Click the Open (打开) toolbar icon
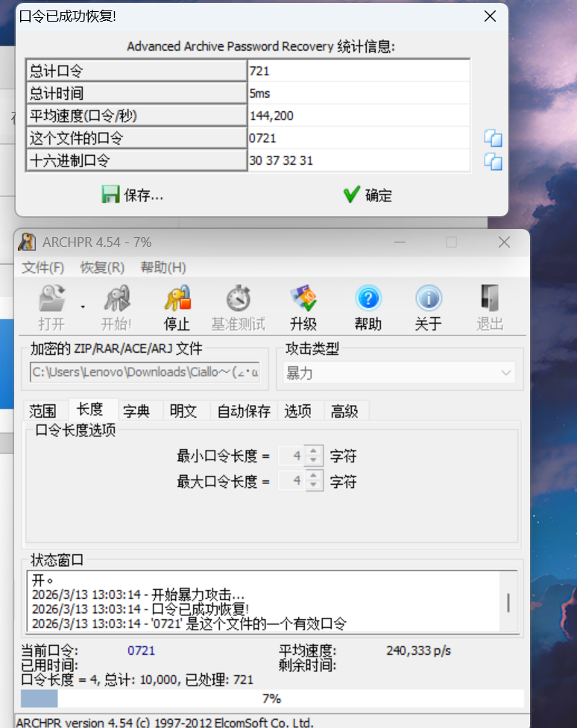 pyautogui.click(x=51, y=298)
